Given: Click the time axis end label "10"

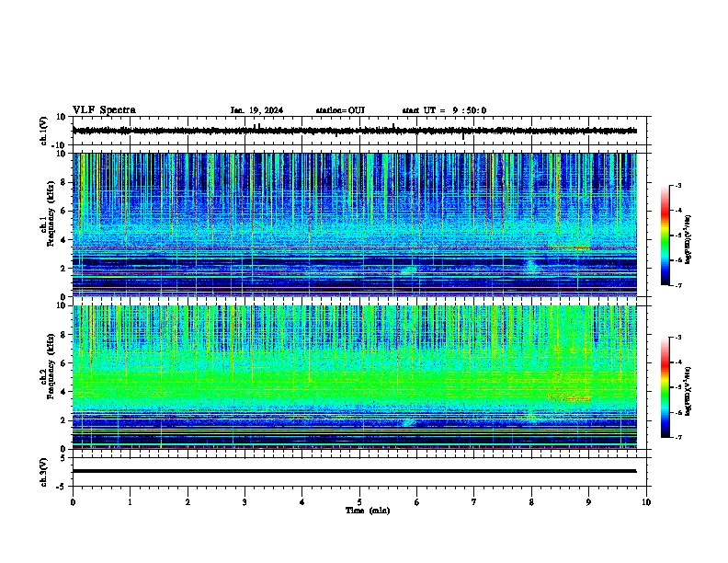Looking at the screenshot, I should 646,502.
